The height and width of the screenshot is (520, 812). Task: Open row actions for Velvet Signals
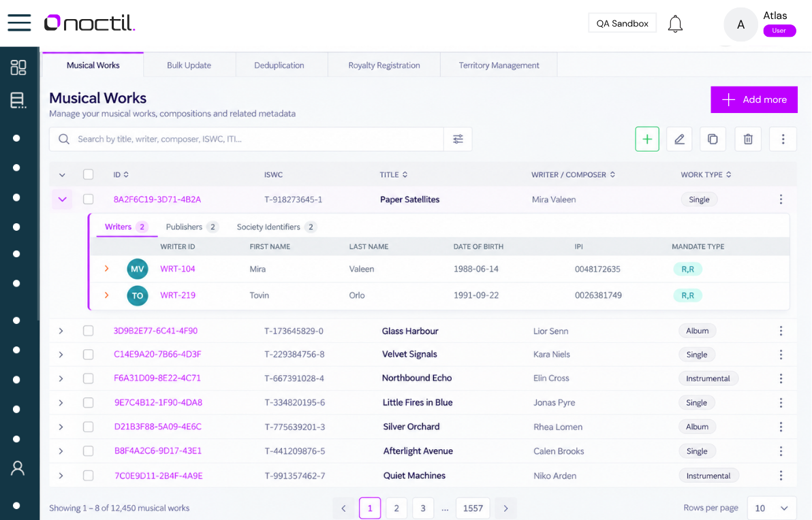pos(781,355)
